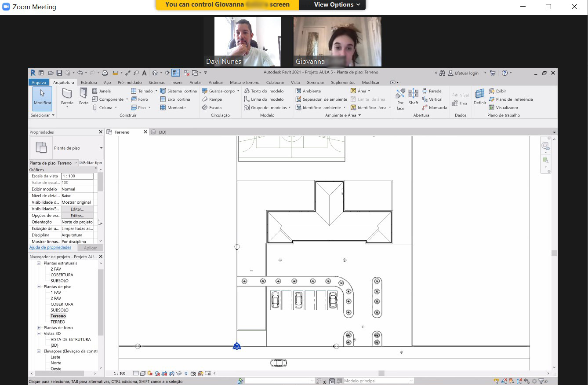Click the Escala da vista input field
The height and width of the screenshot is (385, 588).
[x=77, y=176]
